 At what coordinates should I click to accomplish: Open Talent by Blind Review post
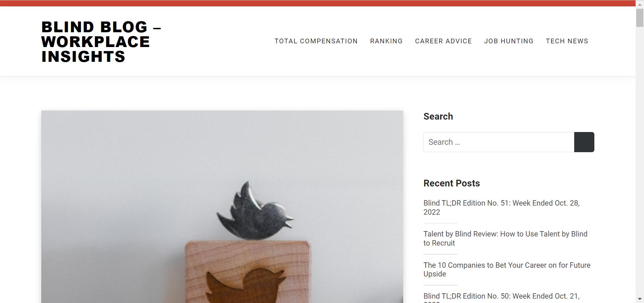(505, 239)
